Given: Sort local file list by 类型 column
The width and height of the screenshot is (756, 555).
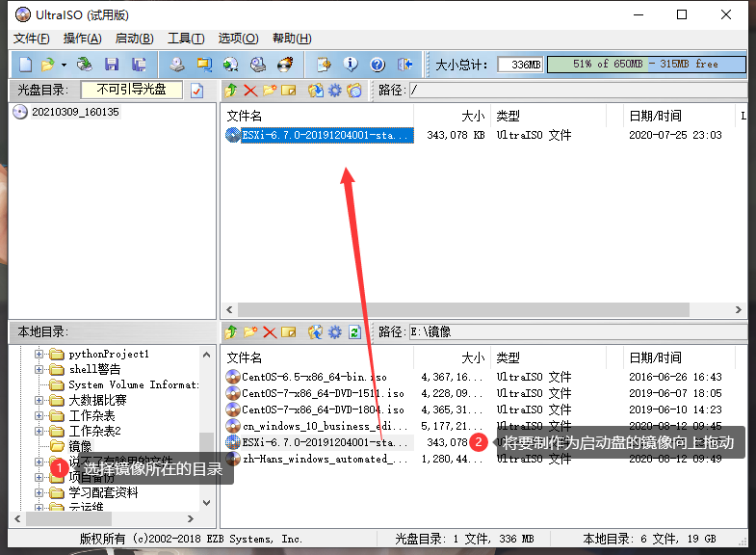Looking at the screenshot, I should [508, 358].
